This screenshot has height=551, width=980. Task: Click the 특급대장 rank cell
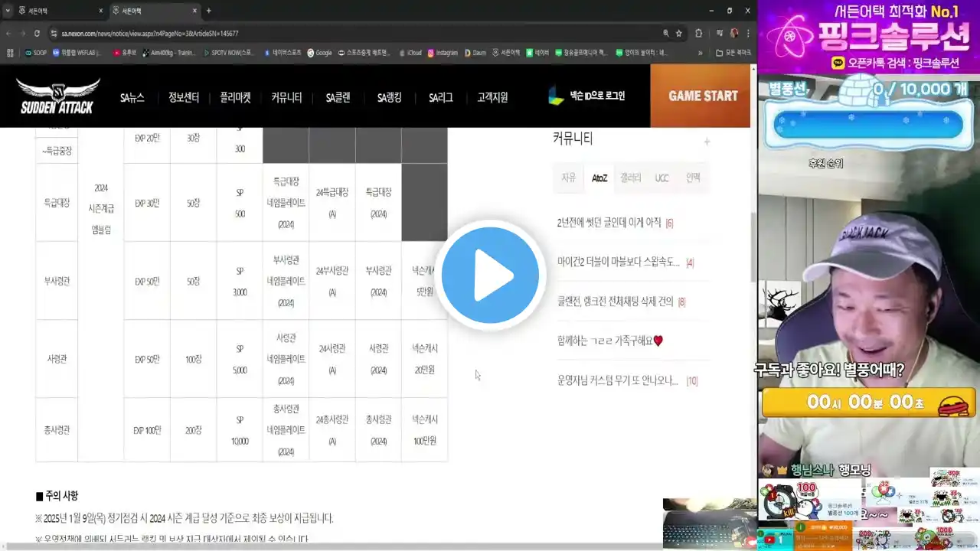click(57, 203)
